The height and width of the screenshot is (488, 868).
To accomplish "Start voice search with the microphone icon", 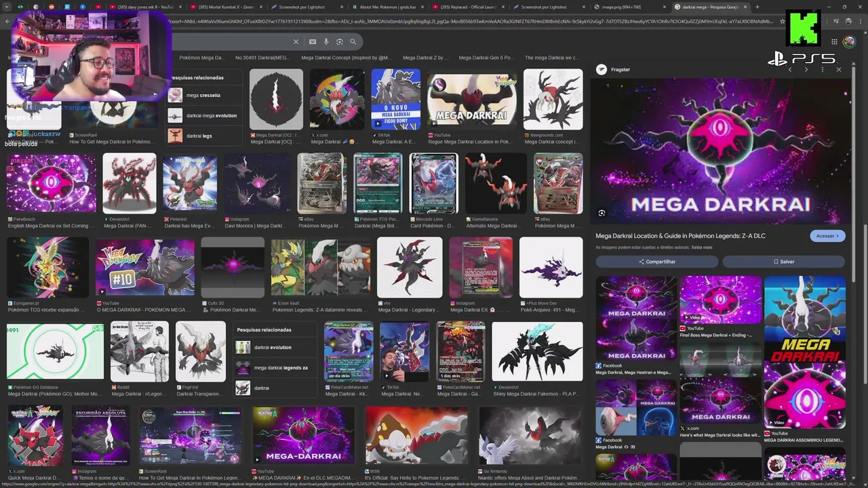I will pos(326,41).
